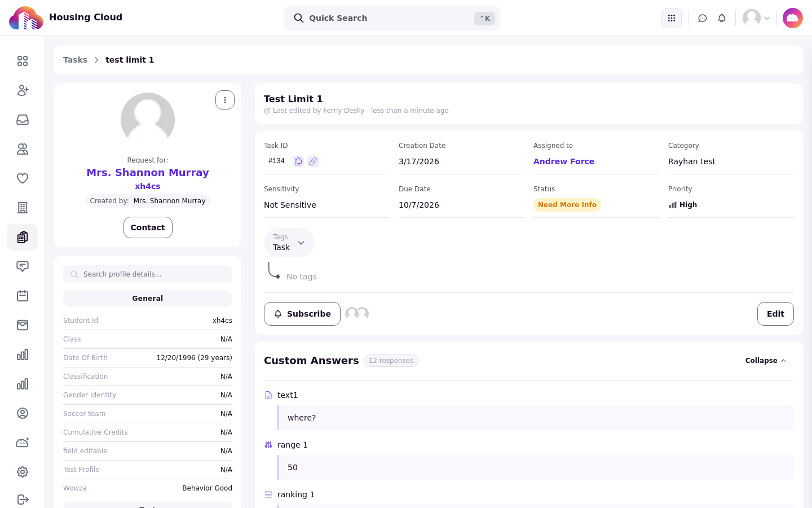The image size is (812, 508).
Task: Click the xh4cs student ID under name
Action: [x=148, y=186]
